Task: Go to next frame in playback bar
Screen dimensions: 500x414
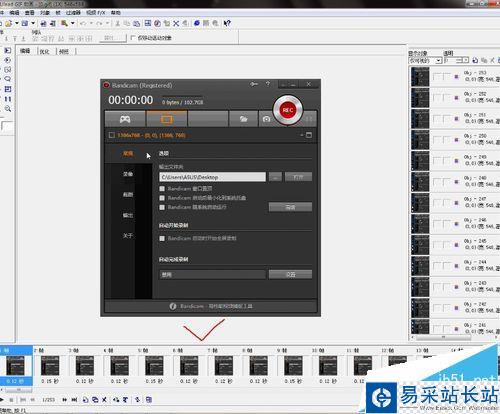Action: (x=64, y=399)
